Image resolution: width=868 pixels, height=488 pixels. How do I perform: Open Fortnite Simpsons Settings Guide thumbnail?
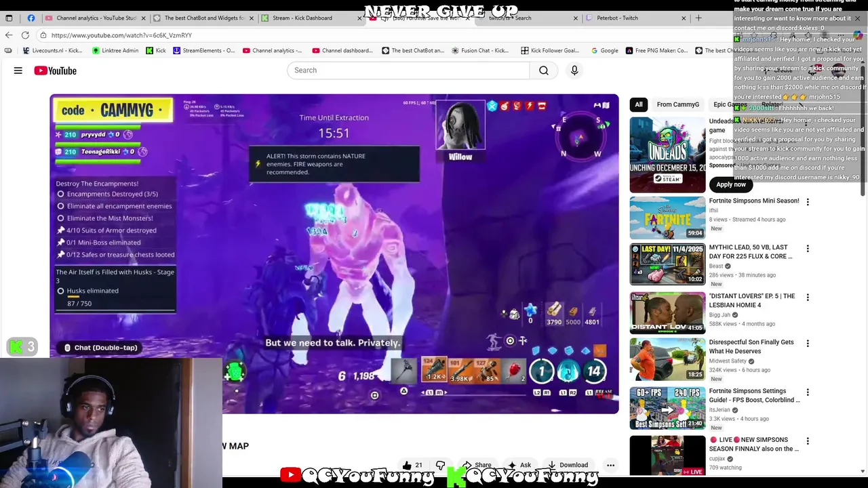tap(667, 408)
